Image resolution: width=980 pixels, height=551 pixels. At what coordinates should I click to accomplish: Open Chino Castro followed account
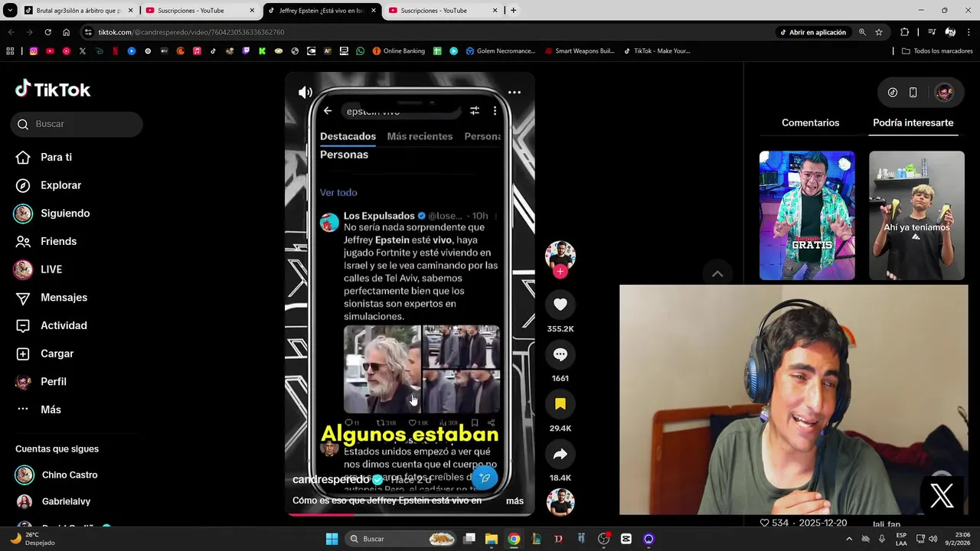[x=57, y=474]
